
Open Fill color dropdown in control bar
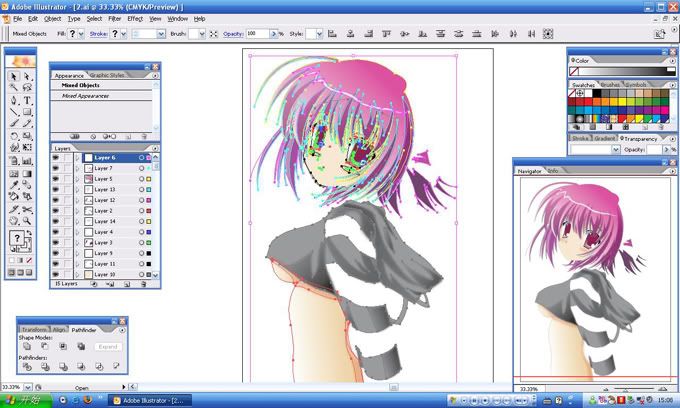pos(81,34)
